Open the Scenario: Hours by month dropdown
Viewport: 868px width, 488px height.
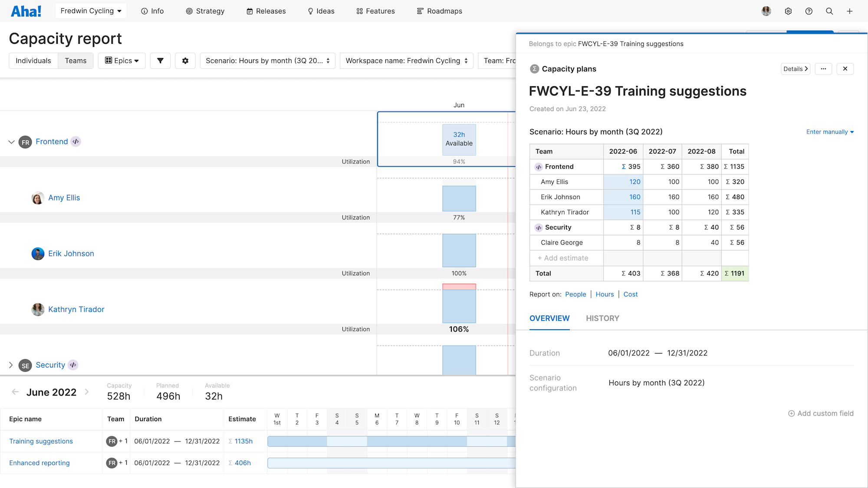click(x=267, y=60)
